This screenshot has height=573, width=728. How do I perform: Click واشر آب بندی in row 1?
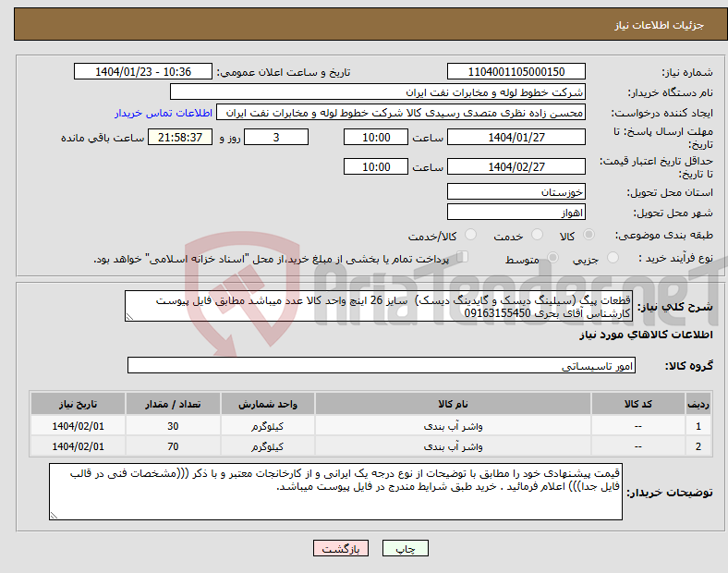tap(453, 426)
